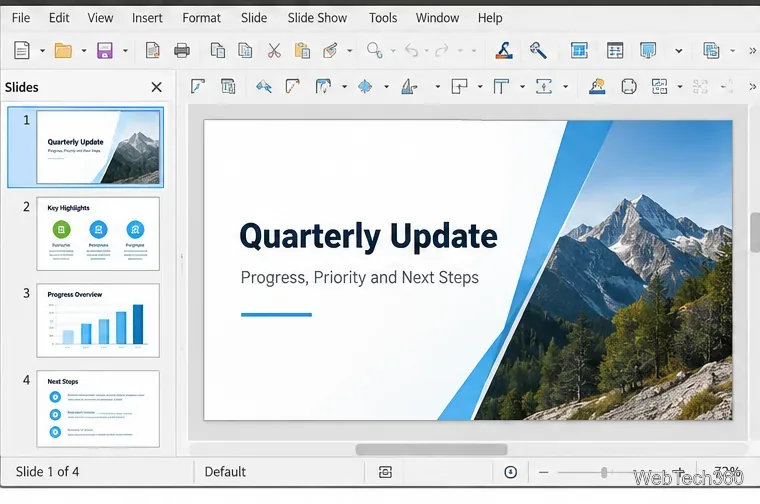Expand the new document dropdown arrow
The height and width of the screenshot is (504, 760).
point(42,50)
